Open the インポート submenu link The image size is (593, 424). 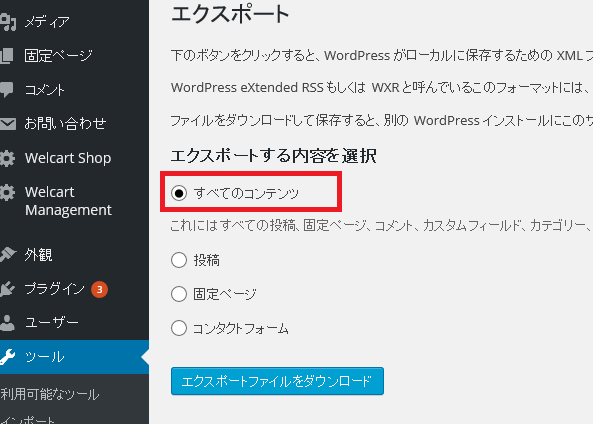[x=28, y=420]
